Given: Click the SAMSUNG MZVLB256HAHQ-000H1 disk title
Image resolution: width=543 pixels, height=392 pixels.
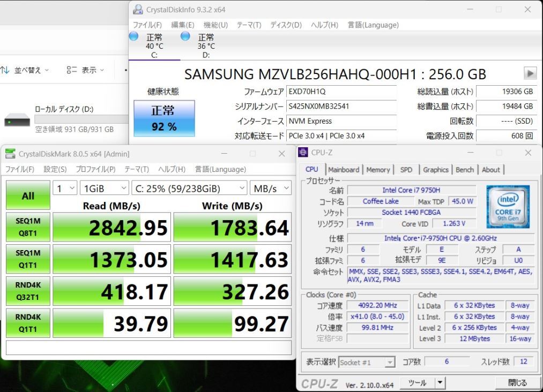Looking at the screenshot, I should pyautogui.click(x=335, y=74).
